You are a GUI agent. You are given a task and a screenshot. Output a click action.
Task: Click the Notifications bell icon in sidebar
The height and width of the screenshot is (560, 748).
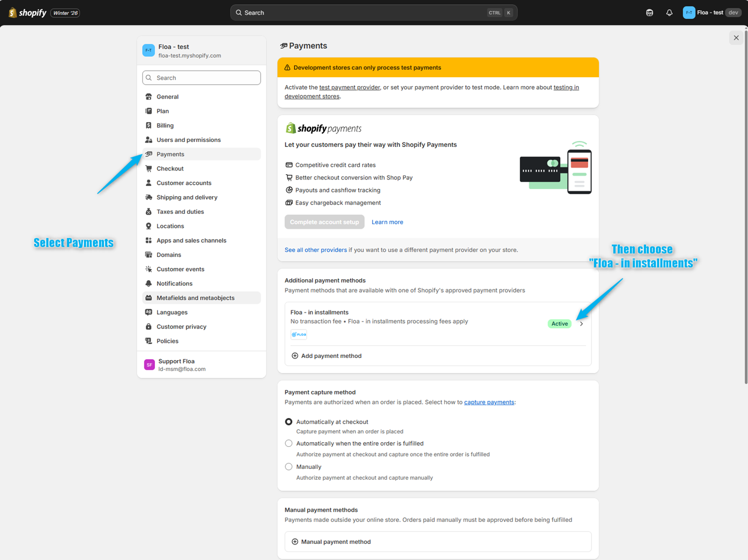(149, 283)
